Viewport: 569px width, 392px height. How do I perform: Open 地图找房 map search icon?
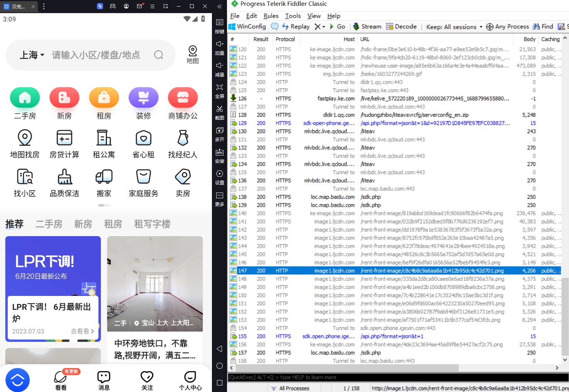click(25, 138)
